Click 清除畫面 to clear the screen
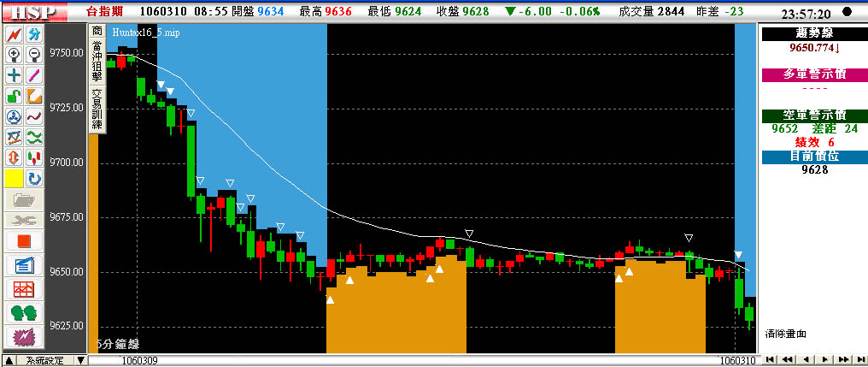The image size is (868, 367). click(786, 334)
